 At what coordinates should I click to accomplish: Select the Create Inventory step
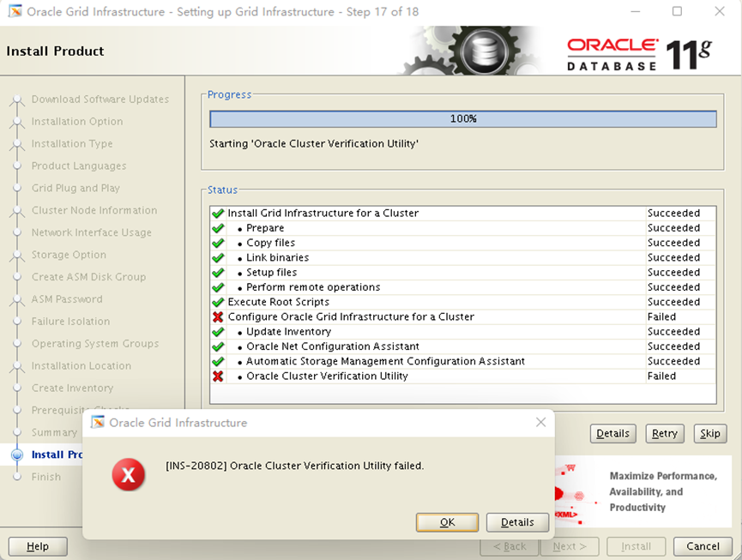click(72, 388)
